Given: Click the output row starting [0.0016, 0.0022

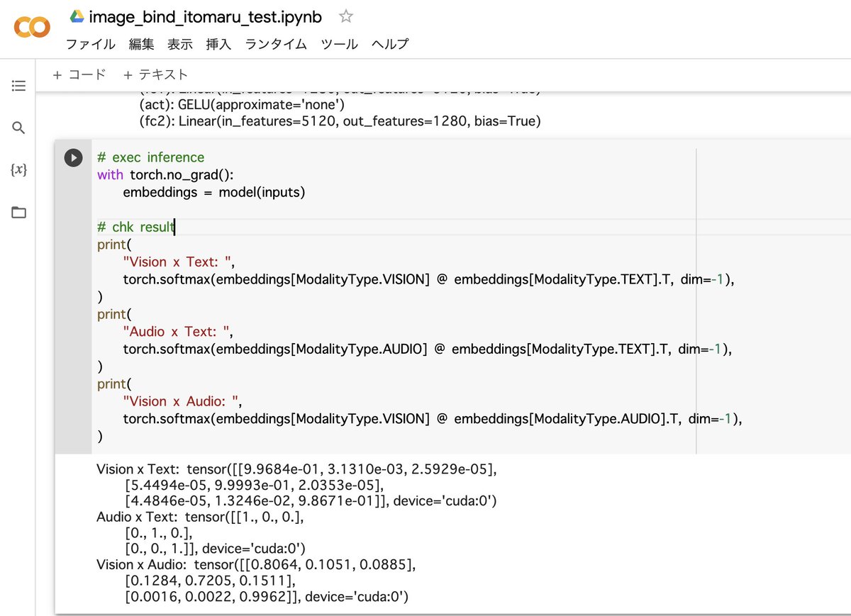Looking at the screenshot, I should tap(267, 597).
